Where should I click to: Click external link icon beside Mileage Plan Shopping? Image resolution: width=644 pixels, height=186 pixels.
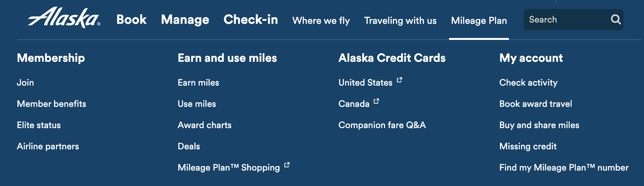(x=287, y=165)
